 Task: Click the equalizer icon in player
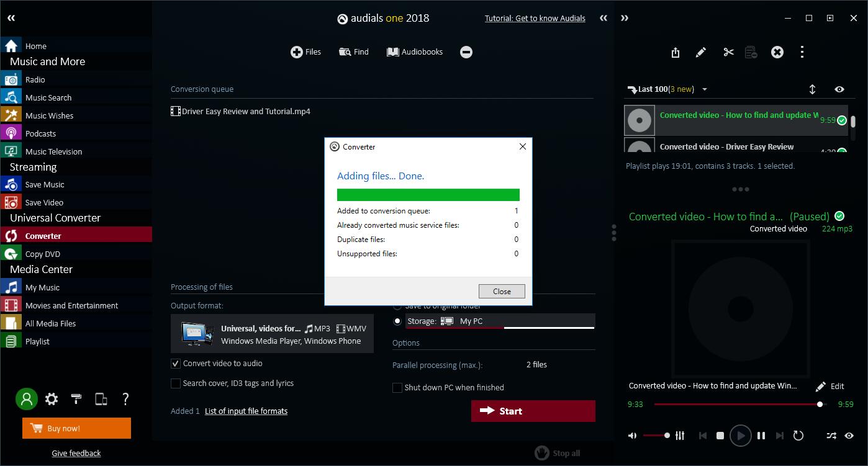[680, 436]
